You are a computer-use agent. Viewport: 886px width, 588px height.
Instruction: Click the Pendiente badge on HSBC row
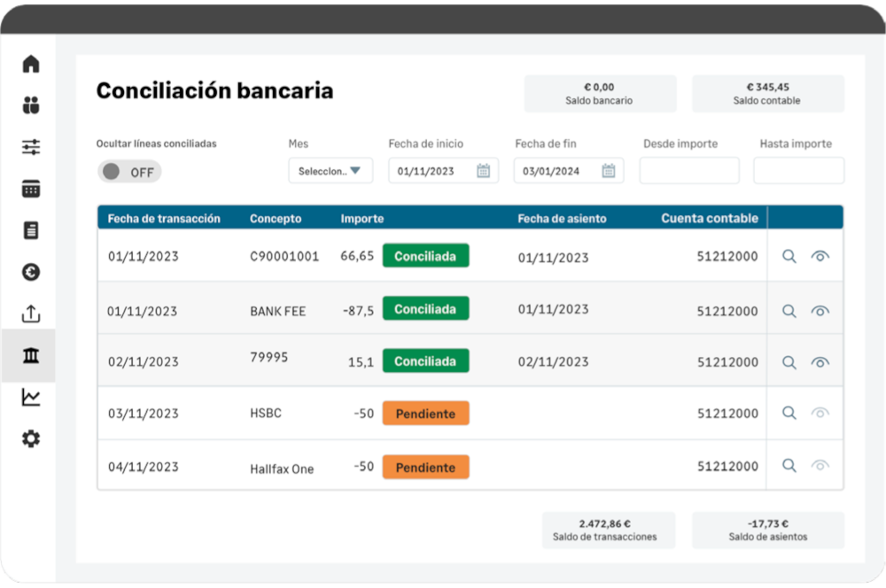[425, 414]
